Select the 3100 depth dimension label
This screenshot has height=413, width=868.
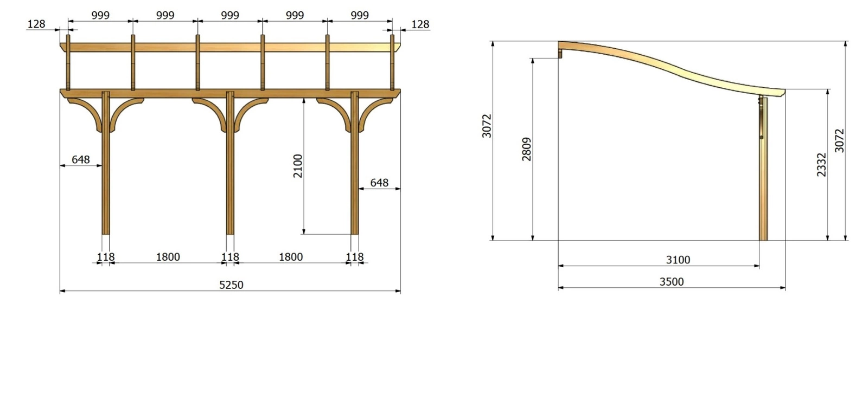(x=678, y=260)
